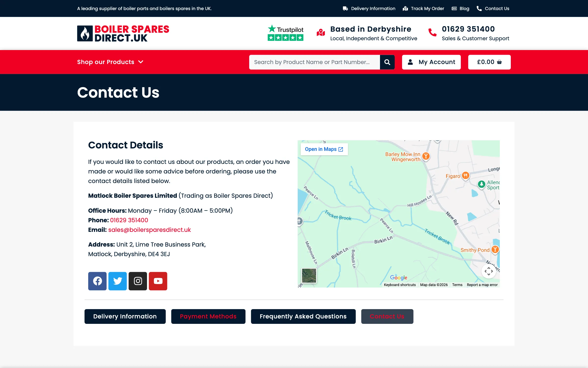Click the address line Unit 2, Lime Tree

147,244
